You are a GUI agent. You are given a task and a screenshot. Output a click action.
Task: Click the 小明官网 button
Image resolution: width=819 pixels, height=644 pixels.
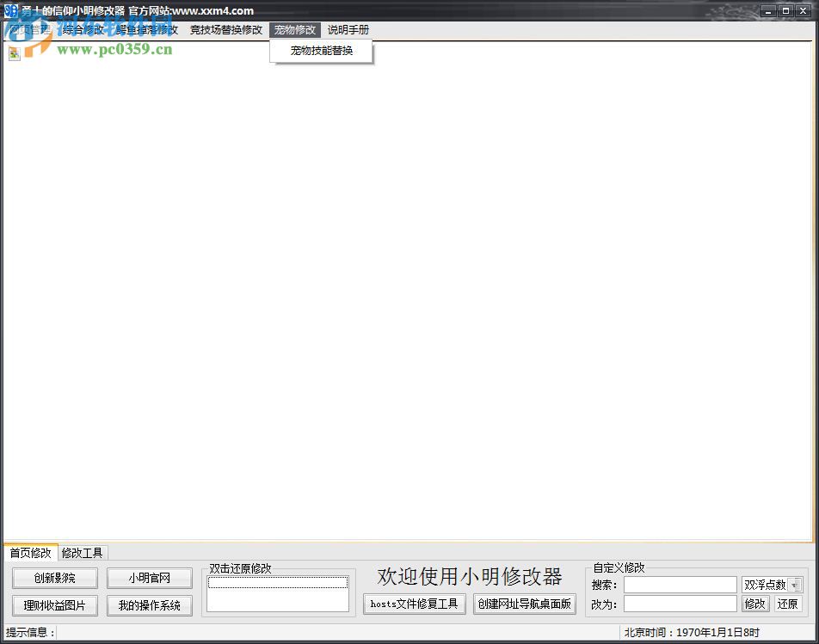150,579
